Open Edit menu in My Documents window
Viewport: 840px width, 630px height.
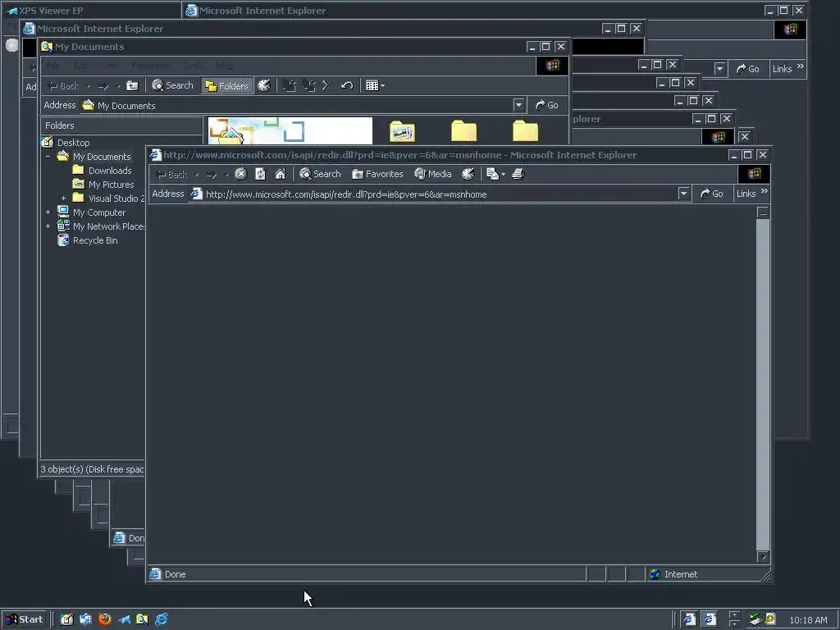pos(80,66)
